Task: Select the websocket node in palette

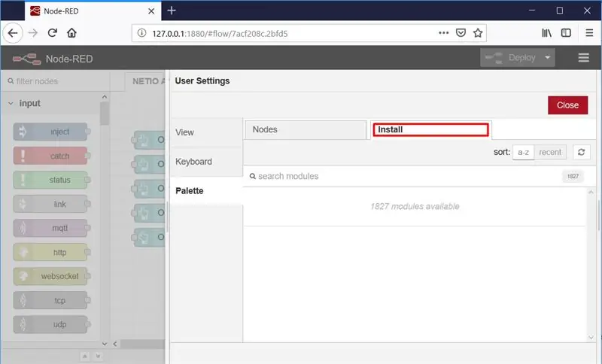Action: [50, 276]
